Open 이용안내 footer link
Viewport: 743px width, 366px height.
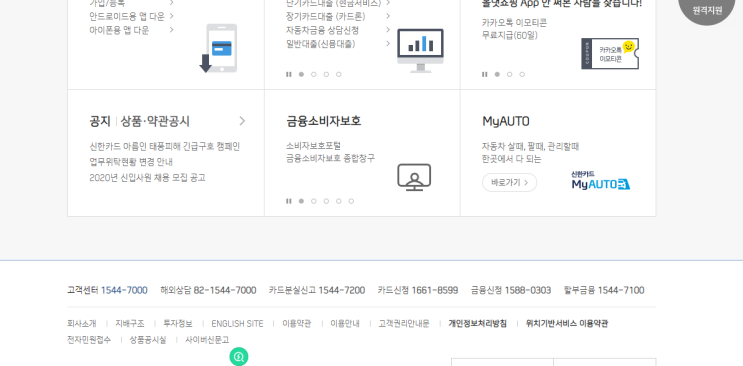(x=345, y=324)
